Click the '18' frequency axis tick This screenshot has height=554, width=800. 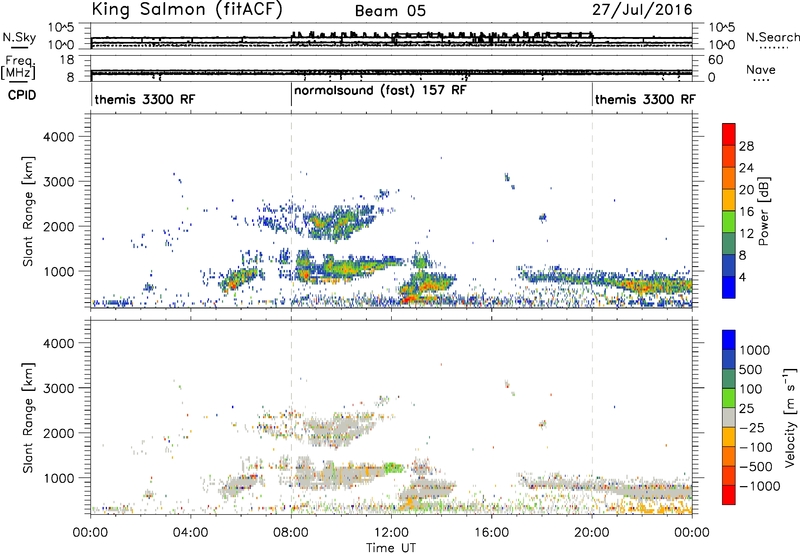(x=66, y=60)
